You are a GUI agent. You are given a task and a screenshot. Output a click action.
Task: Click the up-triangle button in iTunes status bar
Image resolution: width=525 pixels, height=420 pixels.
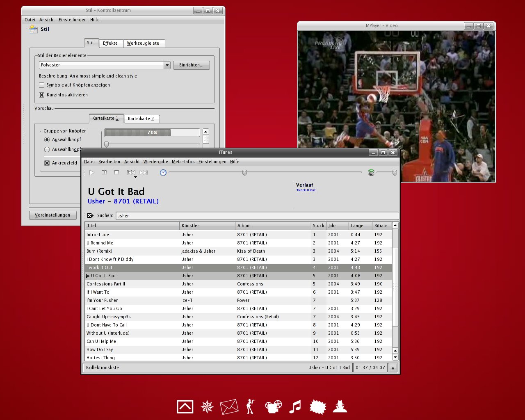pos(393,367)
